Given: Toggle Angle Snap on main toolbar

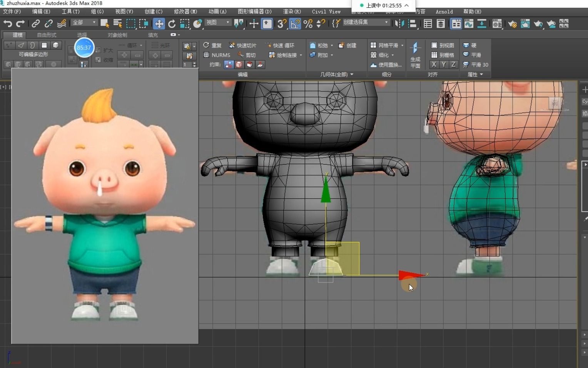Looking at the screenshot, I should (295, 24).
